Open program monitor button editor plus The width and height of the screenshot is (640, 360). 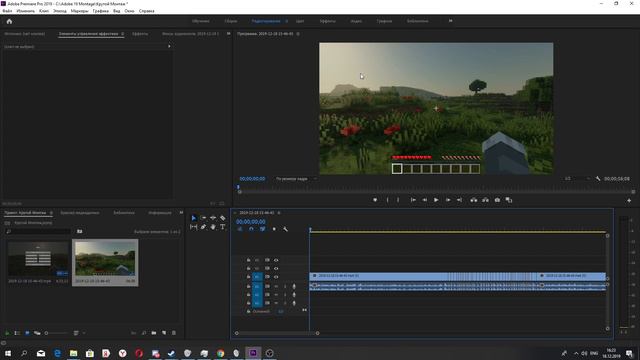pos(629,200)
